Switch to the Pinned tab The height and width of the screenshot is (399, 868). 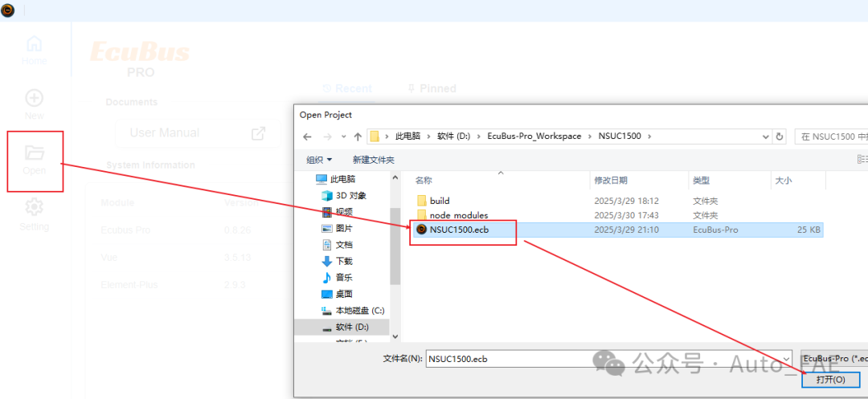coord(432,88)
